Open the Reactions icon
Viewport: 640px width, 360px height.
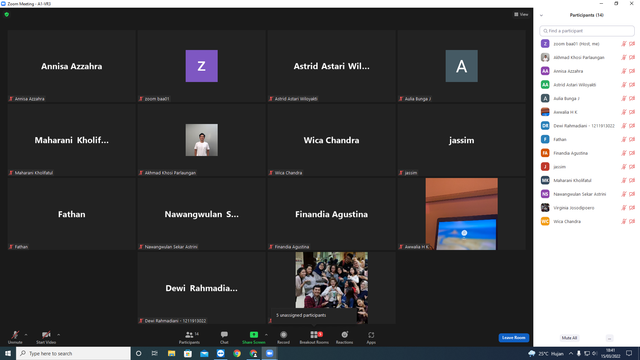(344, 335)
